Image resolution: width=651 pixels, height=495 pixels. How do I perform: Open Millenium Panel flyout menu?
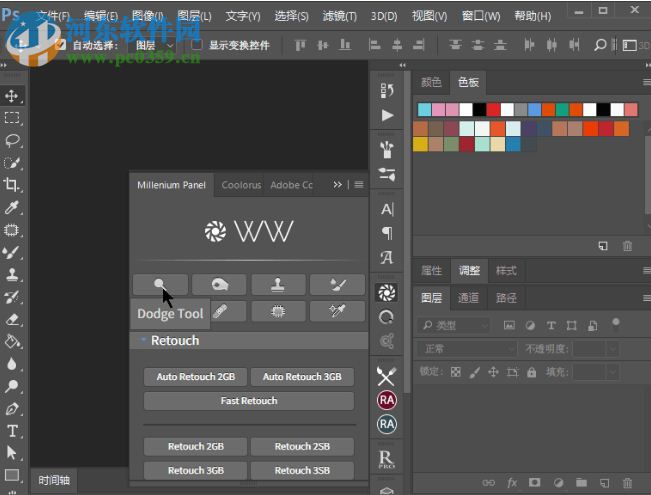pos(359,184)
